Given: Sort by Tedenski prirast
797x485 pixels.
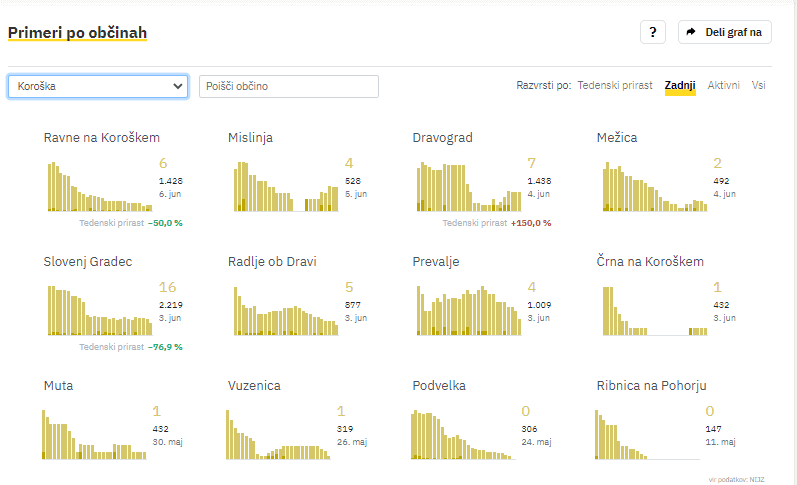Looking at the screenshot, I should pos(614,86).
